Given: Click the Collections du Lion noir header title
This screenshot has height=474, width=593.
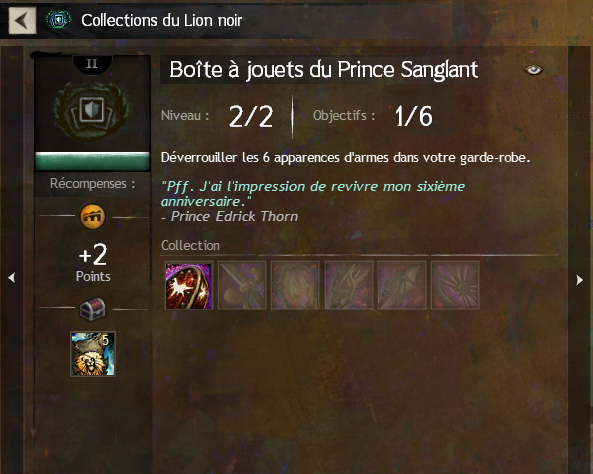Looking at the screenshot, I should coord(162,20).
